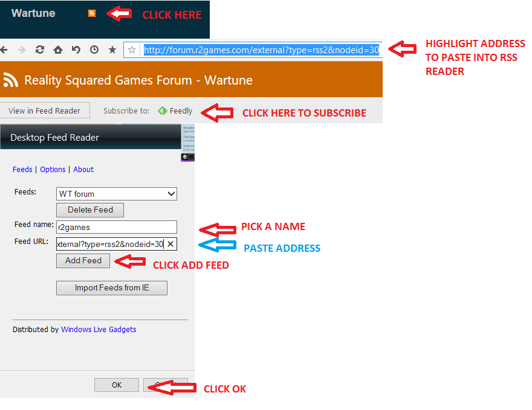Click the Desktop Feed Reader title bar
Viewport: 532px width, 410px height.
click(x=91, y=137)
